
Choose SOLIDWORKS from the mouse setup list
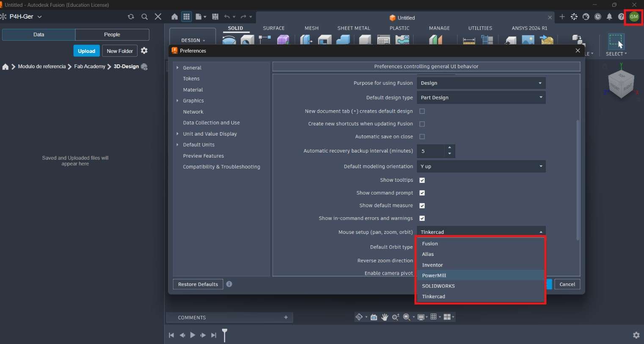pyautogui.click(x=480, y=286)
